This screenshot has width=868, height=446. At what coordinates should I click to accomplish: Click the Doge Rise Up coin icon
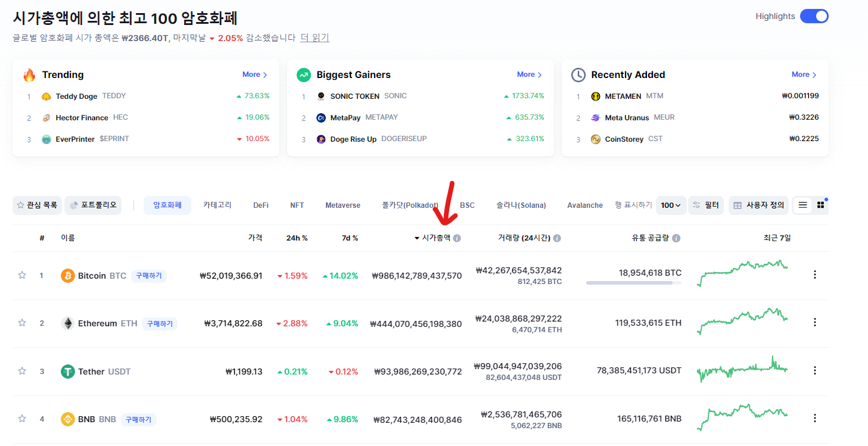click(x=321, y=139)
